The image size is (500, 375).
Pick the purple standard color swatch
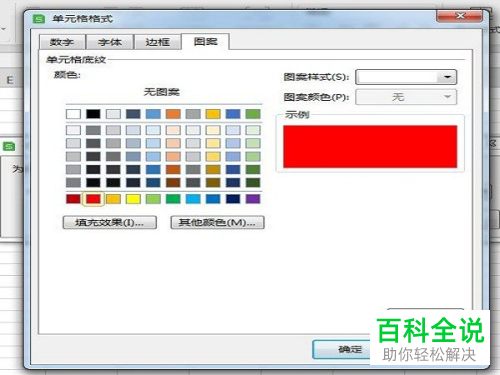[x=253, y=199]
